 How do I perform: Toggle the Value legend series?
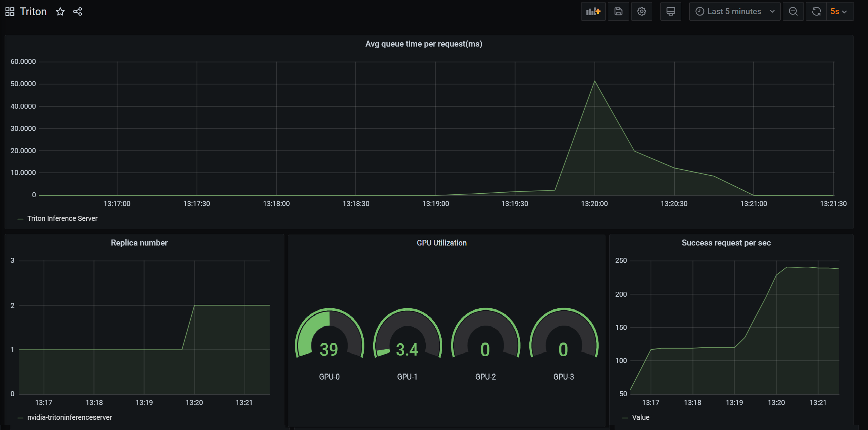(x=640, y=418)
